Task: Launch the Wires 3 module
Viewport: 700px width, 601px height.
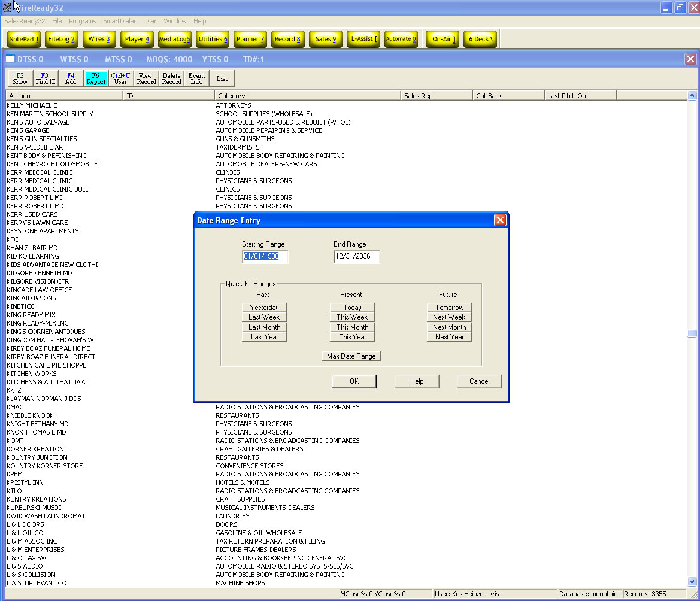Action: [x=99, y=39]
